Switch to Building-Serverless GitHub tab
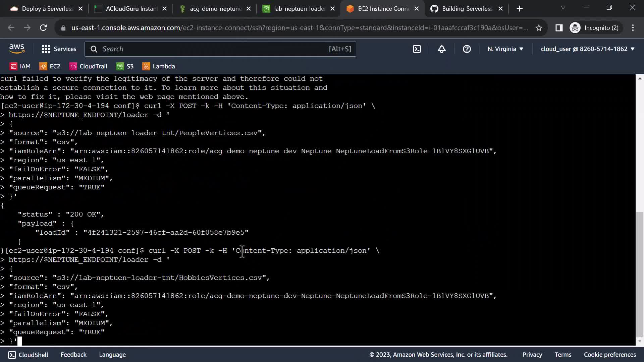 [466, 9]
